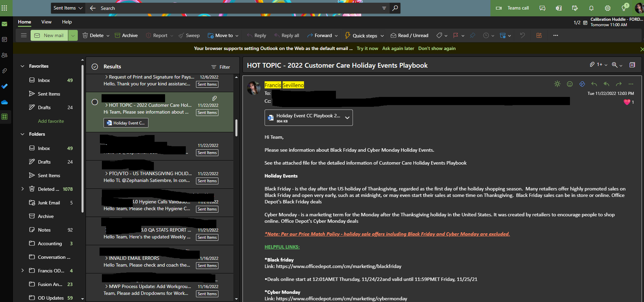
Task: Click the New mail button
Action: (50, 35)
